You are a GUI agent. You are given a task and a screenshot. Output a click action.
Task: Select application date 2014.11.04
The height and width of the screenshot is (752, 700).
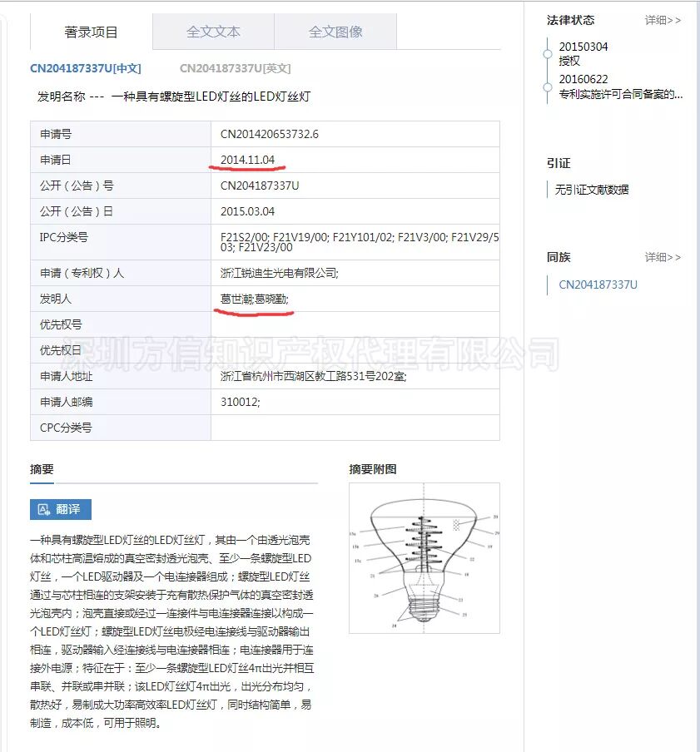pyautogui.click(x=247, y=160)
